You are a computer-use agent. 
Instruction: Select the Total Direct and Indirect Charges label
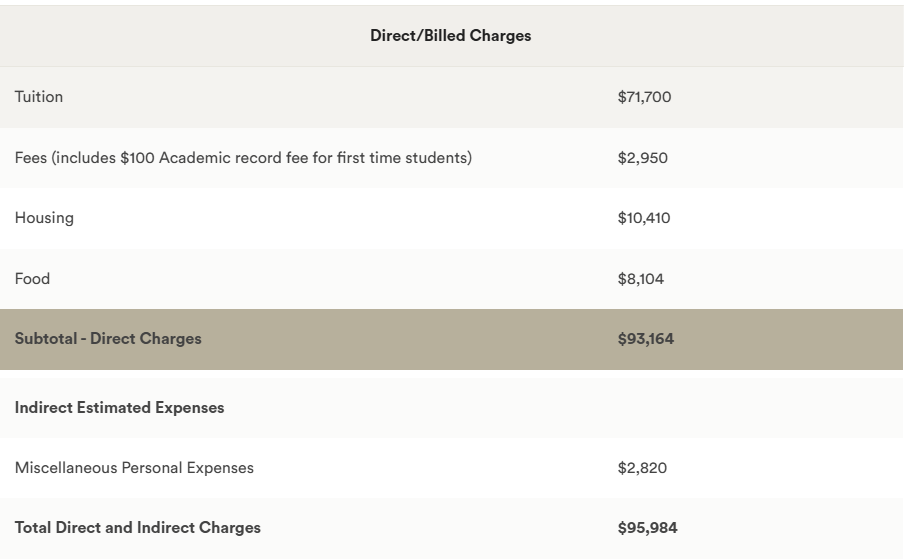137,528
